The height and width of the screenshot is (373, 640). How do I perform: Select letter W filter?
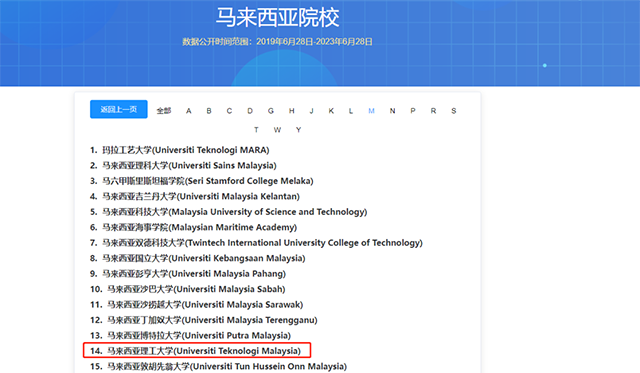(277, 130)
